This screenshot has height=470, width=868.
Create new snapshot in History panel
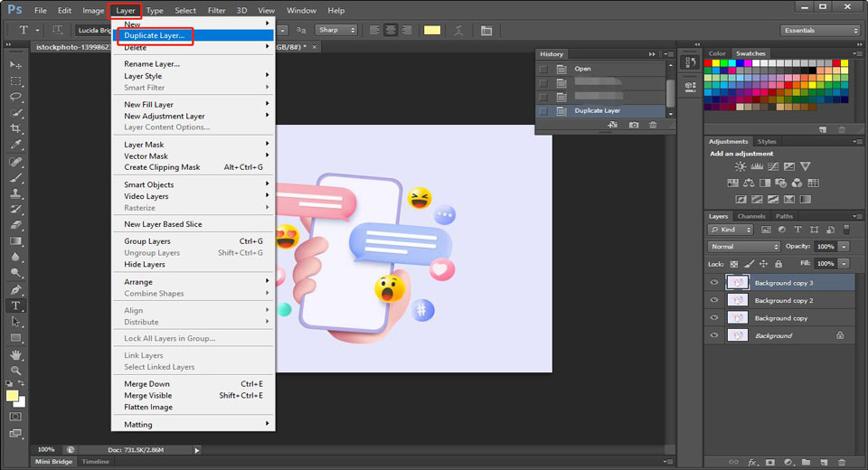click(x=634, y=125)
